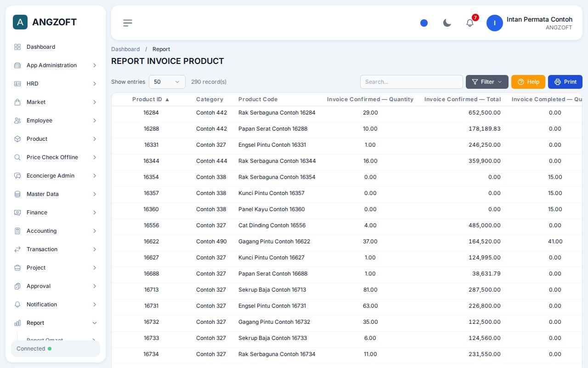Open the notifications bell icon

tap(470, 23)
